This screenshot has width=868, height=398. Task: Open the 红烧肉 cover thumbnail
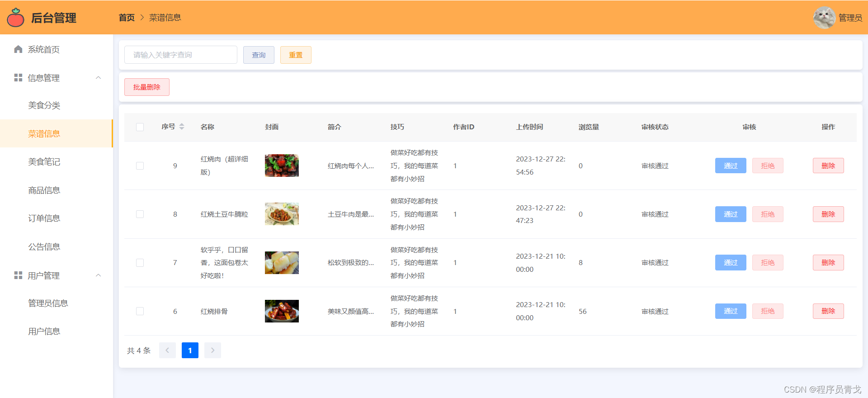282,166
